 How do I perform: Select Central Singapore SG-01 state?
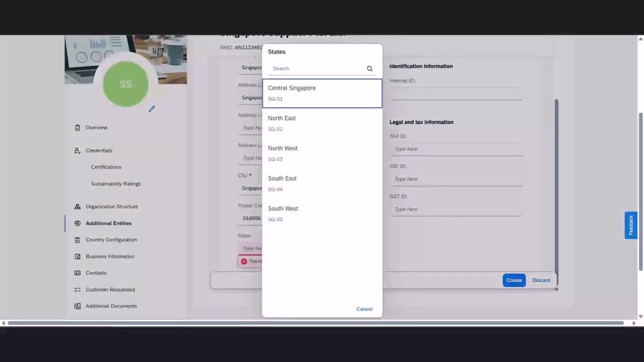click(x=322, y=93)
